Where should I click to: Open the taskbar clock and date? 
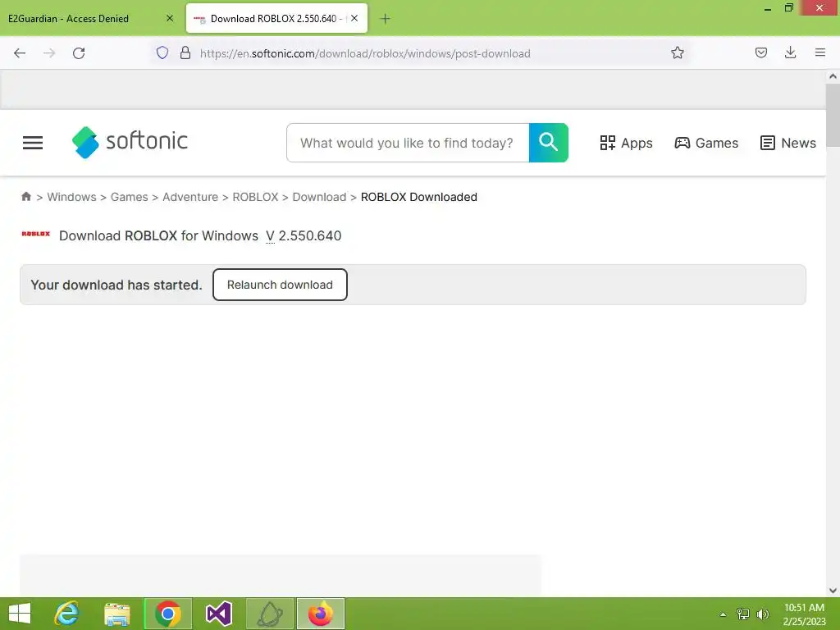[x=804, y=614]
